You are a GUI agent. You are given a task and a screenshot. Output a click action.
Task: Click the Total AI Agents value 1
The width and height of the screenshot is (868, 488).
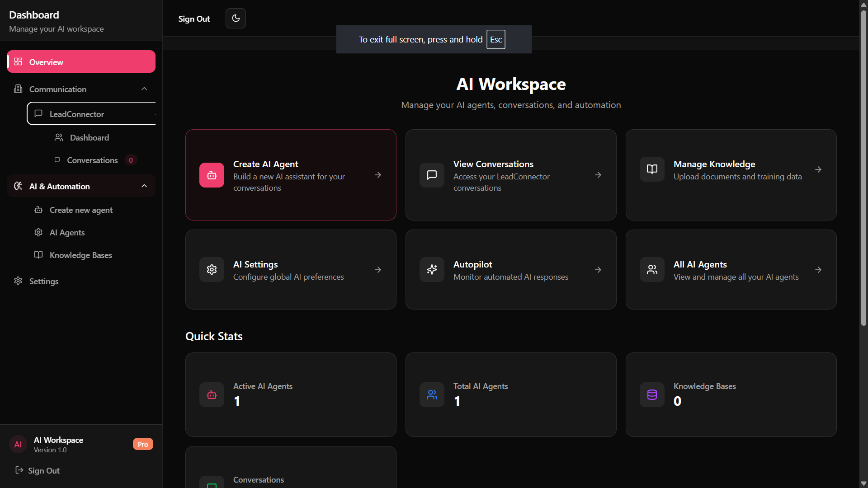457,401
